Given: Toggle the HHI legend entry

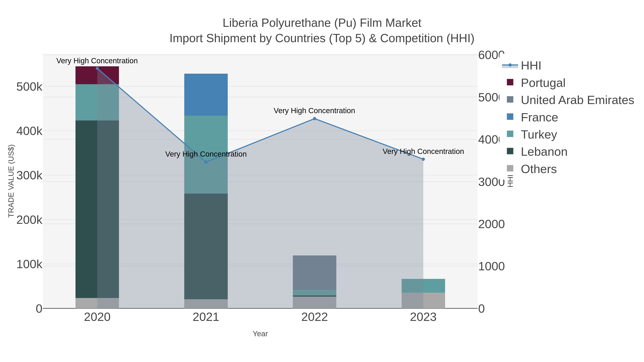Looking at the screenshot, I should 521,65.
